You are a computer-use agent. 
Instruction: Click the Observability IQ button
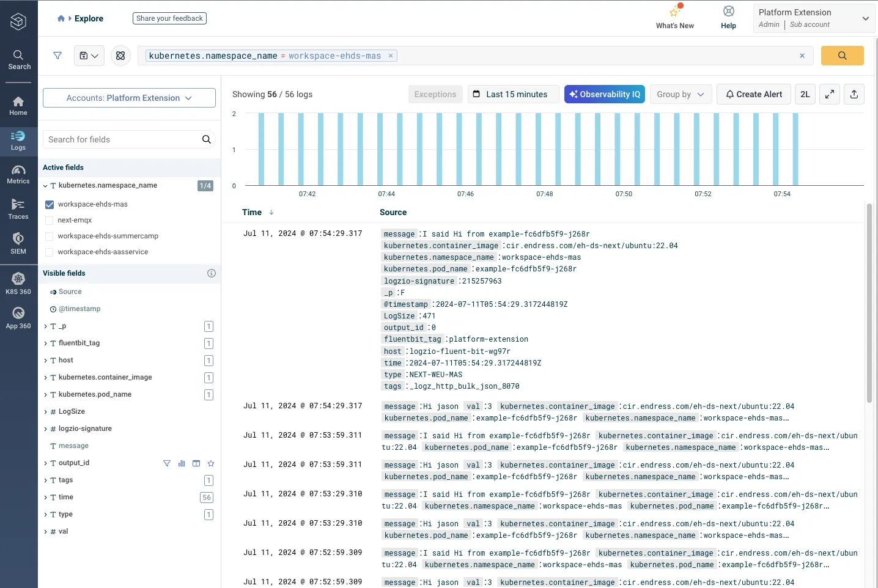(x=604, y=94)
